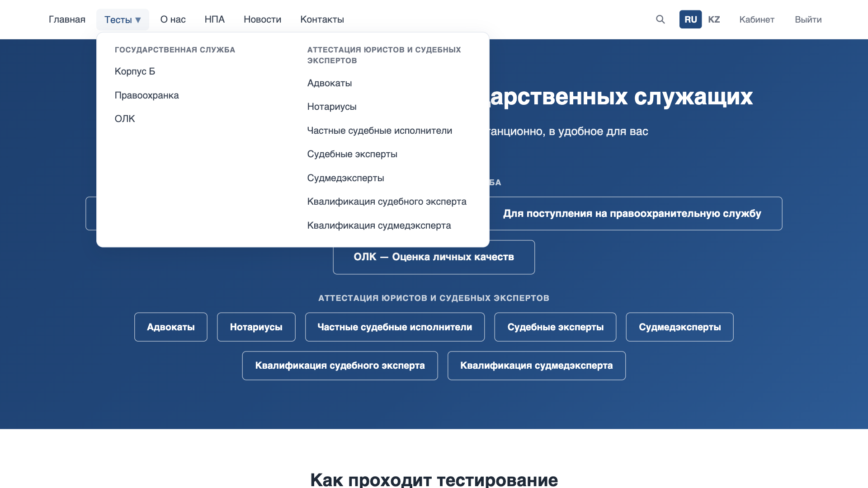
Task: Click ОЛК — Оценка личных качеств button
Action: click(434, 257)
